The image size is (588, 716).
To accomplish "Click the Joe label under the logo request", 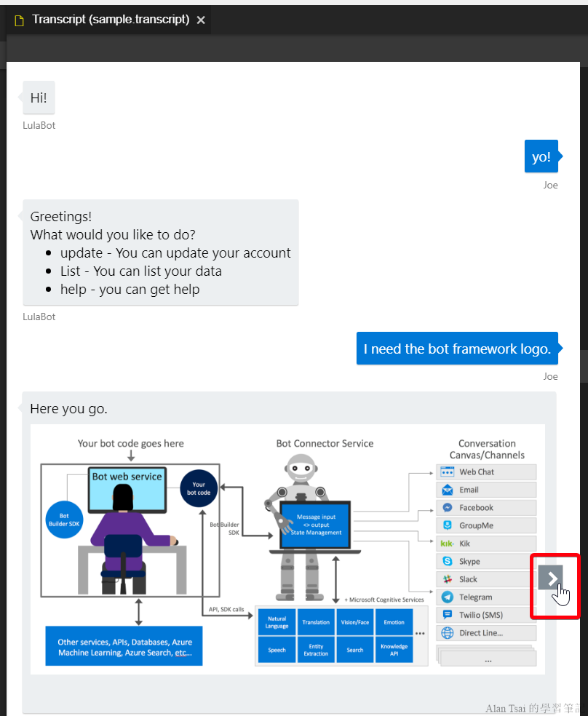I will tap(551, 377).
